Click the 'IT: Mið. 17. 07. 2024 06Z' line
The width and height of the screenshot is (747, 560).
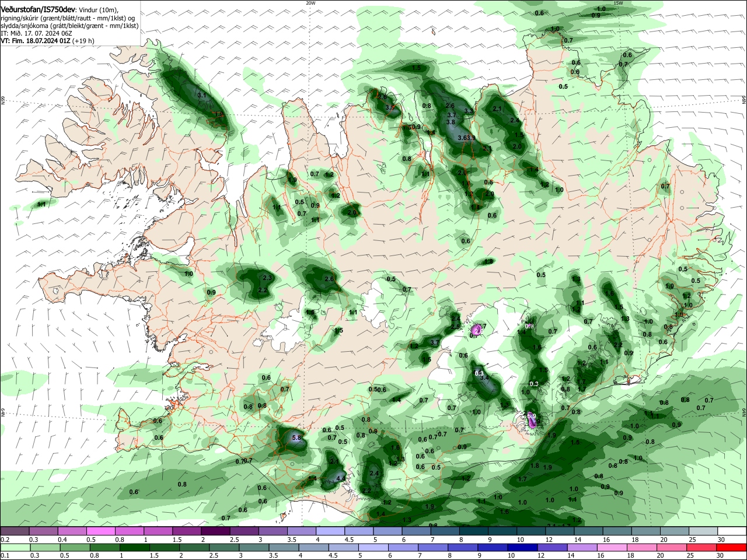36,33
